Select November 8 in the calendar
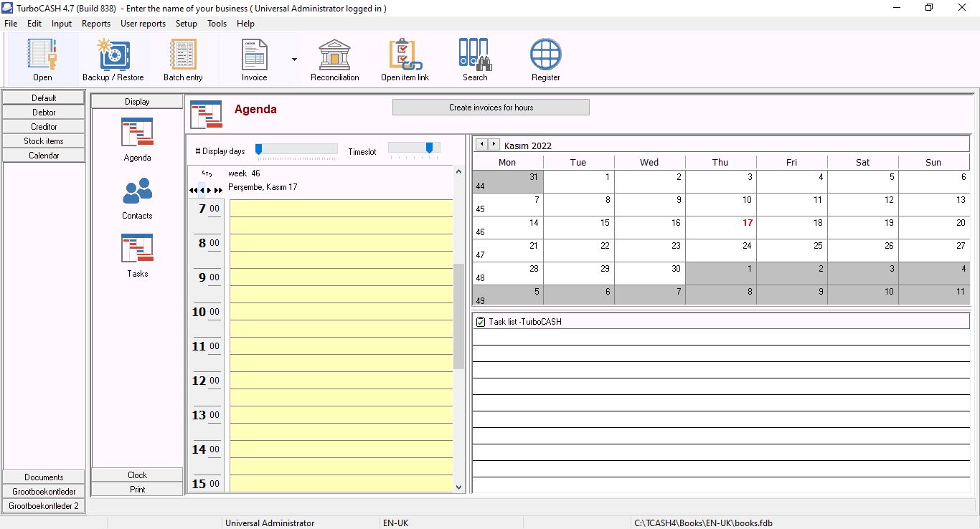 tap(578, 204)
